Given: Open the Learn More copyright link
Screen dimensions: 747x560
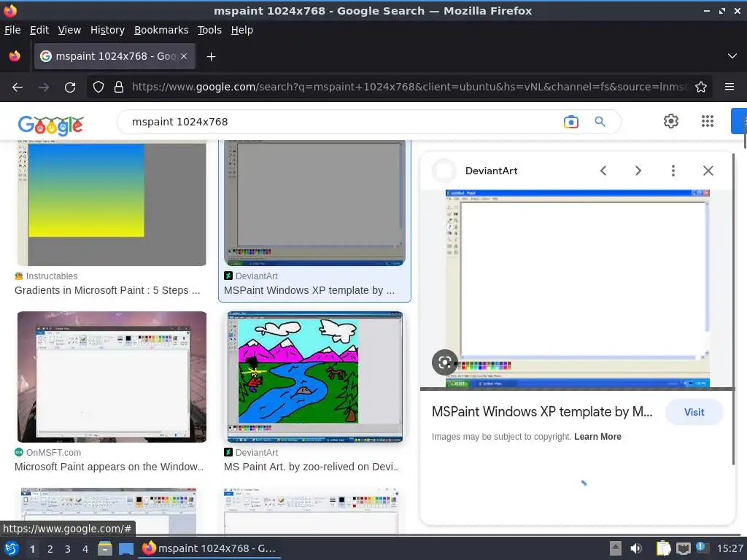Looking at the screenshot, I should pos(597,437).
